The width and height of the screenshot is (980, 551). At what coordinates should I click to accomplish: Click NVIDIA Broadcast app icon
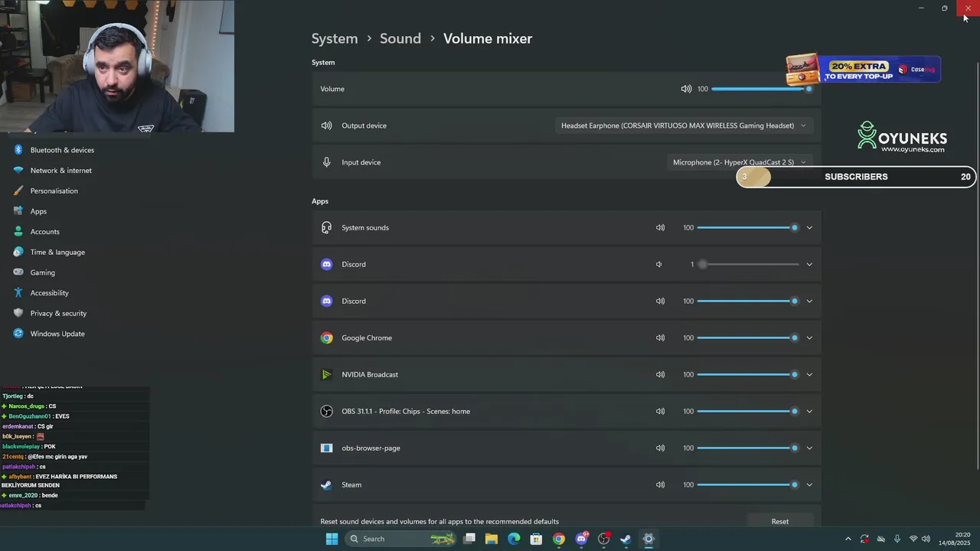coord(327,374)
